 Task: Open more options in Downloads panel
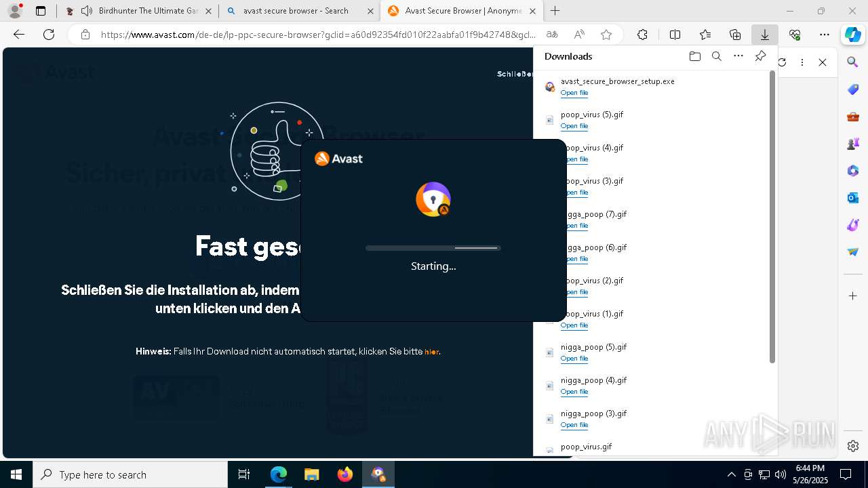pyautogui.click(x=738, y=56)
